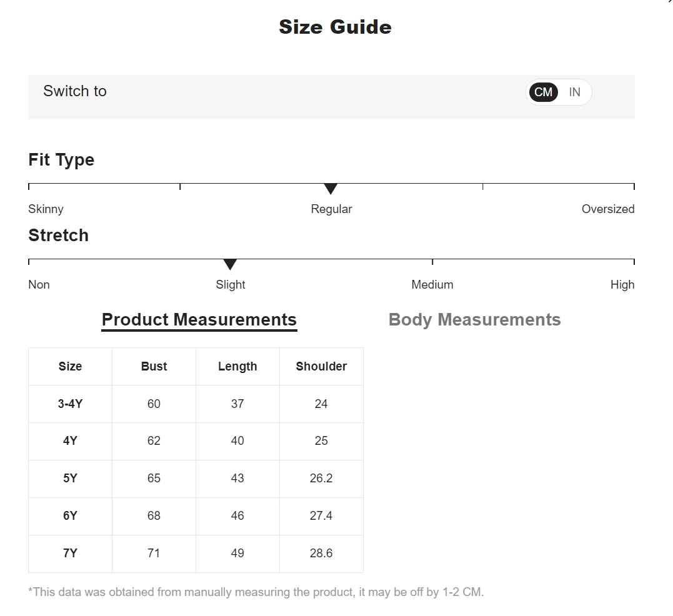Image resolution: width=673 pixels, height=616 pixels.
Task: Click the Stretch slider triangle marker
Action: [230, 264]
